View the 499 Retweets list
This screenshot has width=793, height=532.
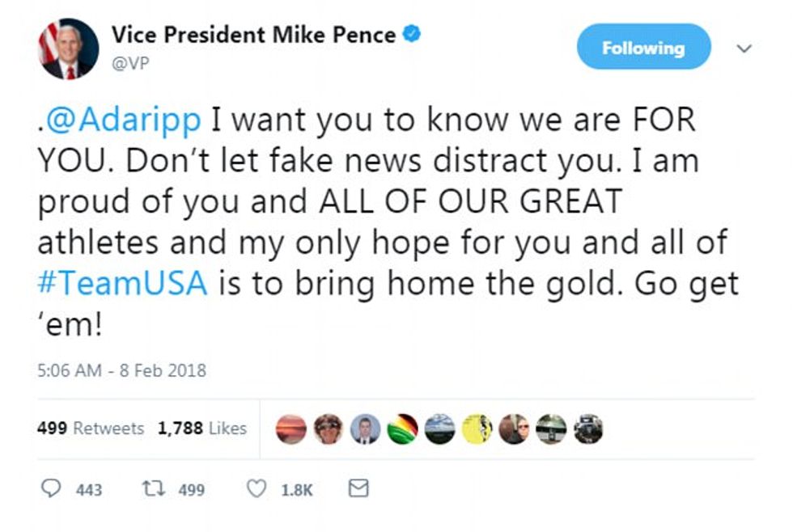tap(90, 429)
